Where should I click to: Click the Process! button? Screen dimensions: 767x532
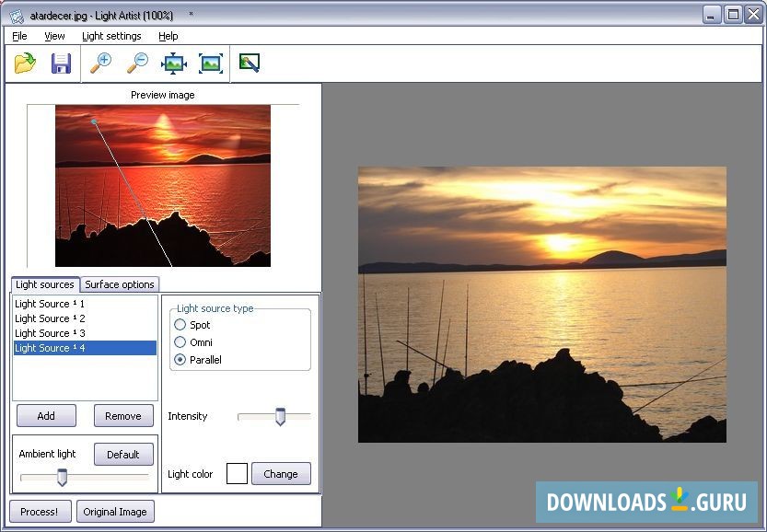tap(41, 512)
